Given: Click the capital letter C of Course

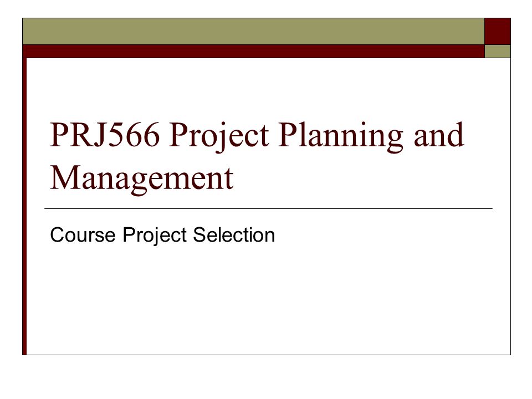Looking at the screenshot, I should 57,235.
